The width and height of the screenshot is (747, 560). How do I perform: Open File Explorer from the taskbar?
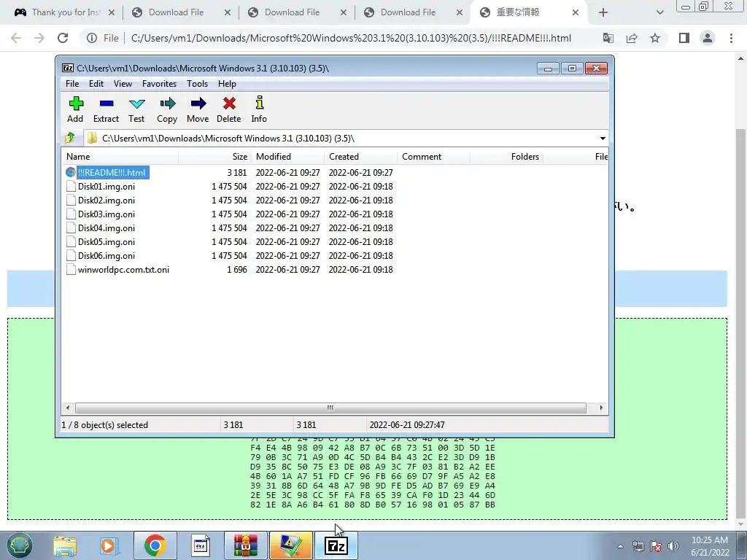click(x=65, y=545)
